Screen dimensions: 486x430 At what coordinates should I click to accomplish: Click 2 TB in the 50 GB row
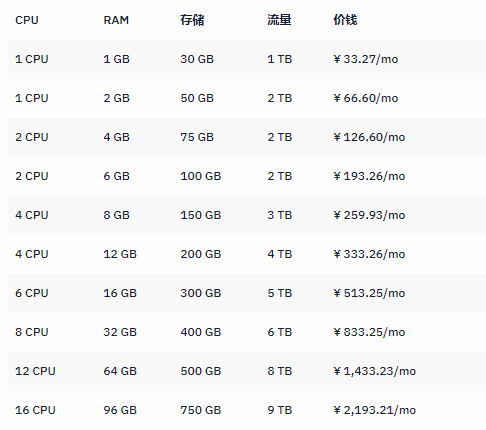[x=280, y=98]
